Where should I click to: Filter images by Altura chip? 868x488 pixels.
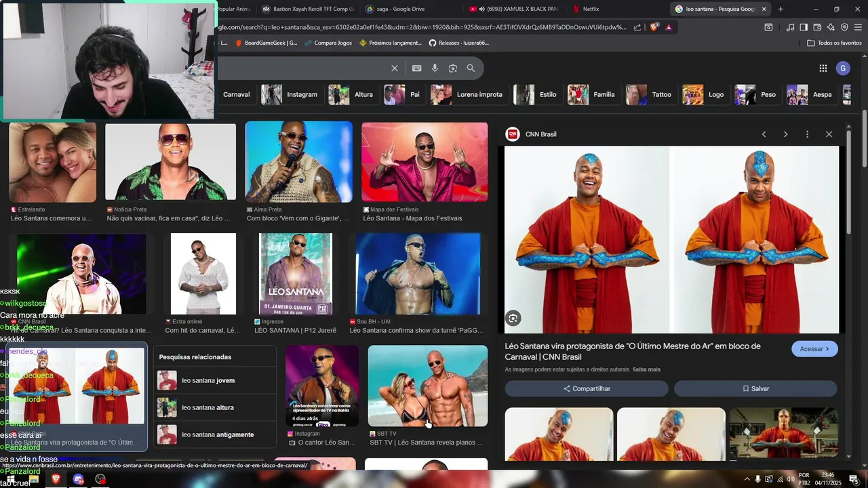click(351, 94)
